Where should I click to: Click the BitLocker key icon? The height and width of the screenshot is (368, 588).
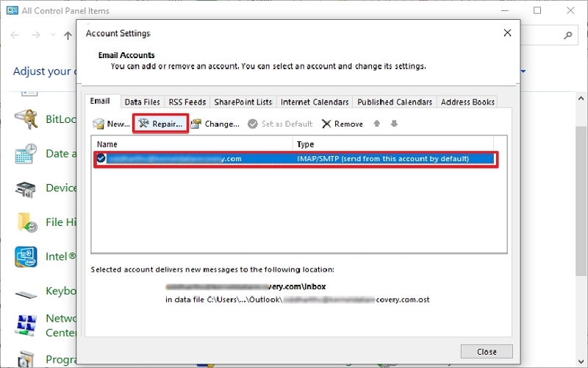(x=27, y=118)
